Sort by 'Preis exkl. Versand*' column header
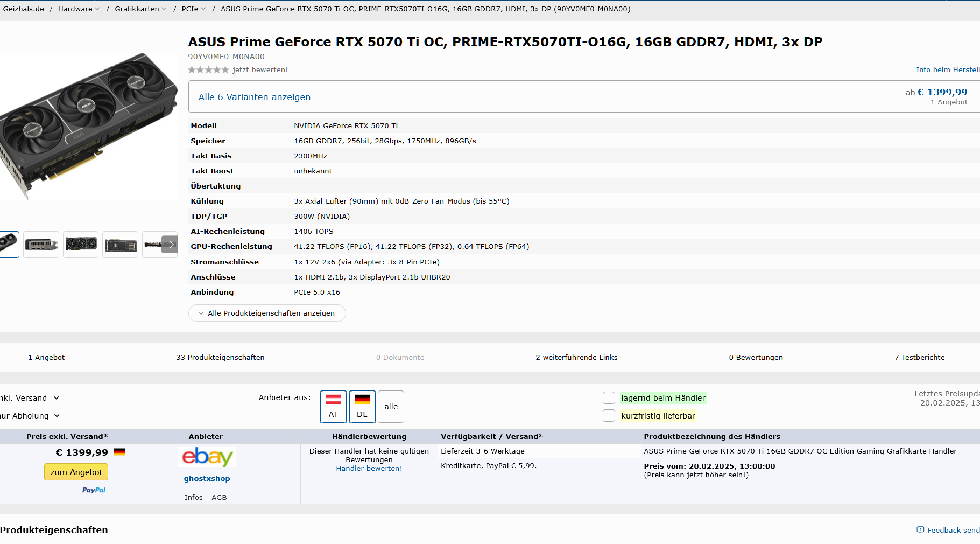Screen dimensions: 980x544 tap(67, 436)
